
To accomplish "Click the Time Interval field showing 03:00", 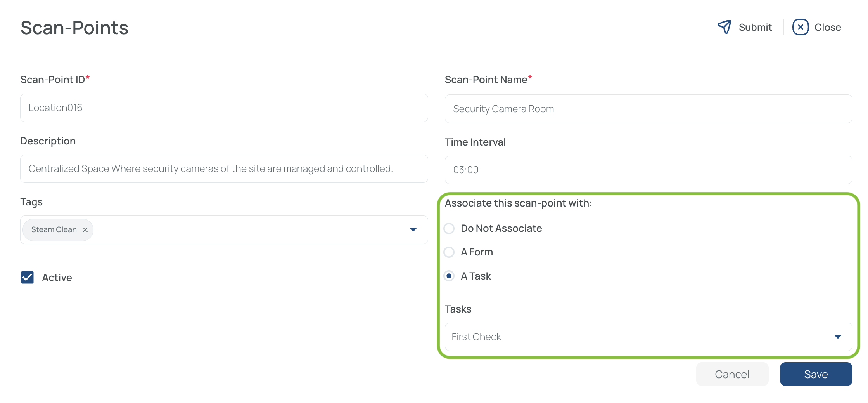I will pos(648,170).
